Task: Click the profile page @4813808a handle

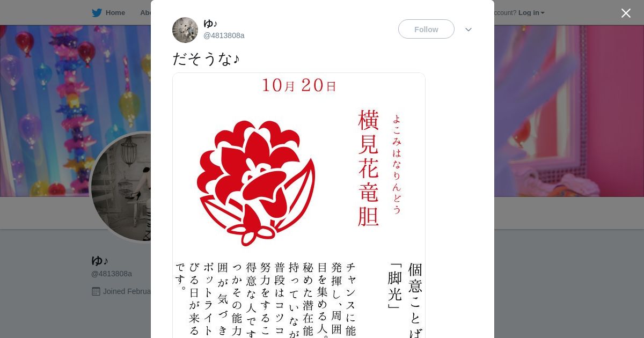Action: tap(112, 274)
